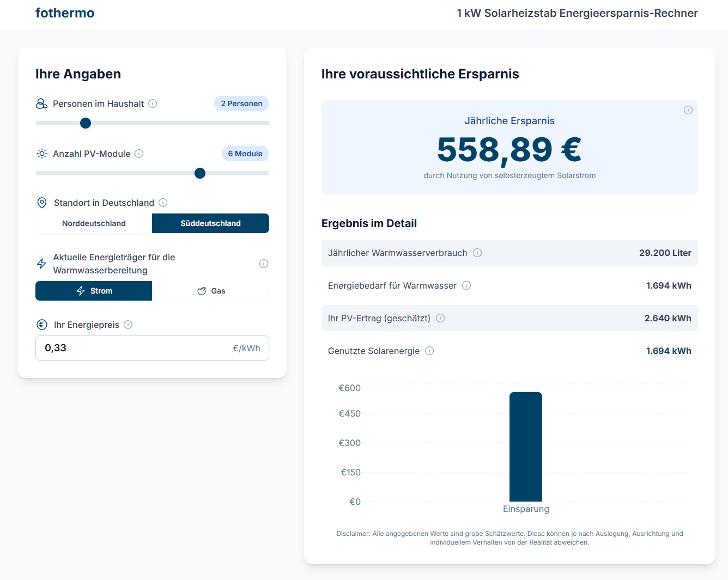The height and width of the screenshot is (580, 728).
Task: Switch energy source to Gas
Action: click(211, 291)
